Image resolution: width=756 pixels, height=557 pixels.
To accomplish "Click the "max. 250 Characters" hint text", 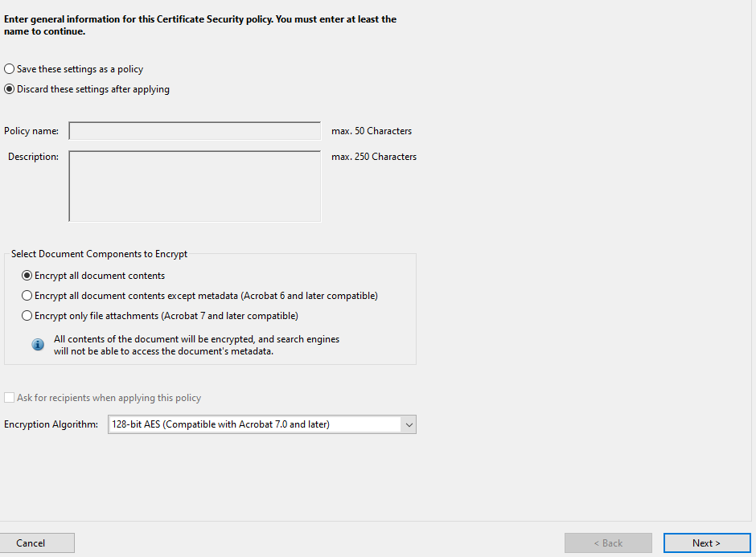I will pos(374,157).
